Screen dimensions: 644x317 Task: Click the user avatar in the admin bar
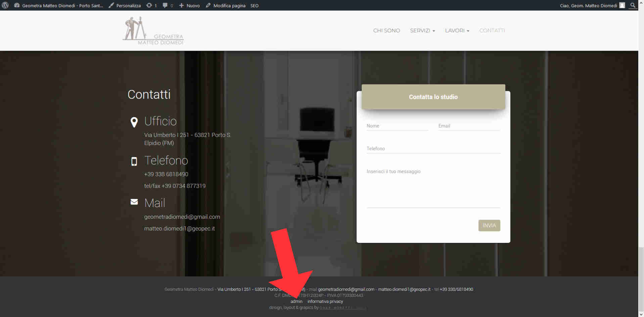622,5
